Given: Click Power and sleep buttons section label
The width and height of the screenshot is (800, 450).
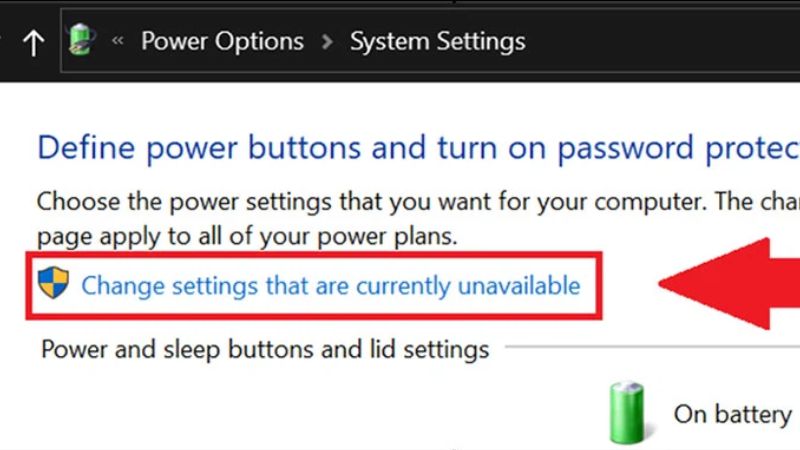Looking at the screenshot, I should 265,350.
